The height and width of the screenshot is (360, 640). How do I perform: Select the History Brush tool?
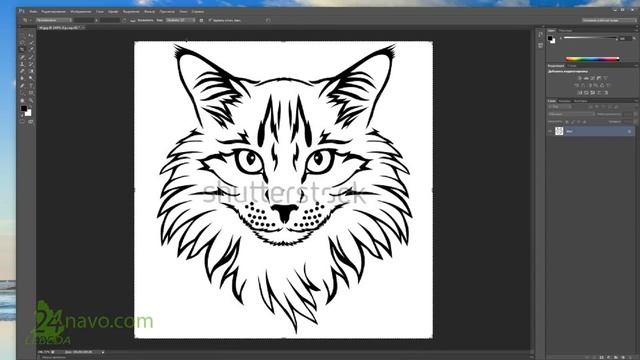(31, 64)
